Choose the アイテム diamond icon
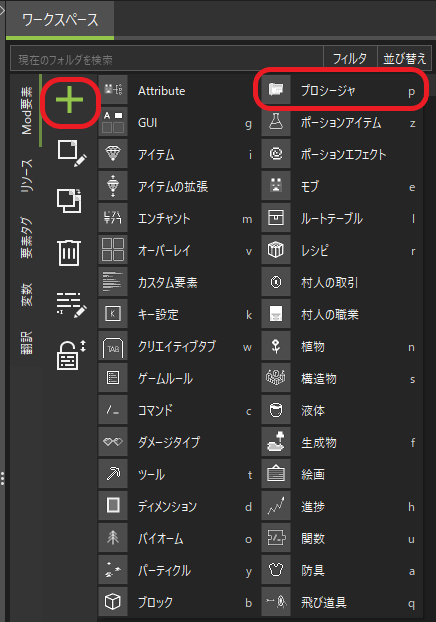This screenshot has height=622, width=436. pos(113,154)
